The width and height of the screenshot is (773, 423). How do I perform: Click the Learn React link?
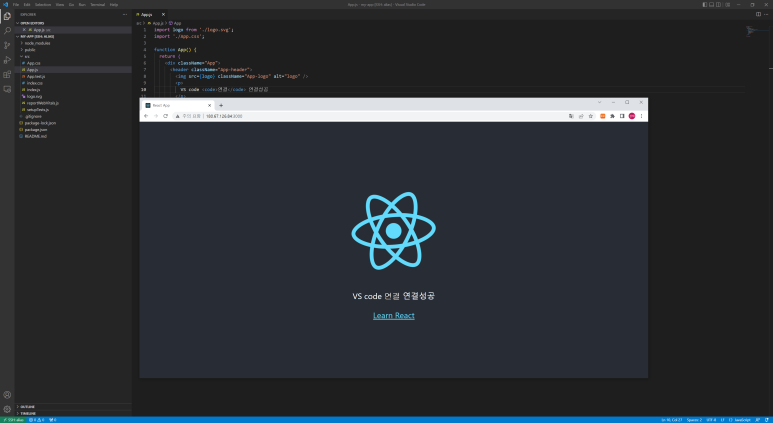point(393,316)
